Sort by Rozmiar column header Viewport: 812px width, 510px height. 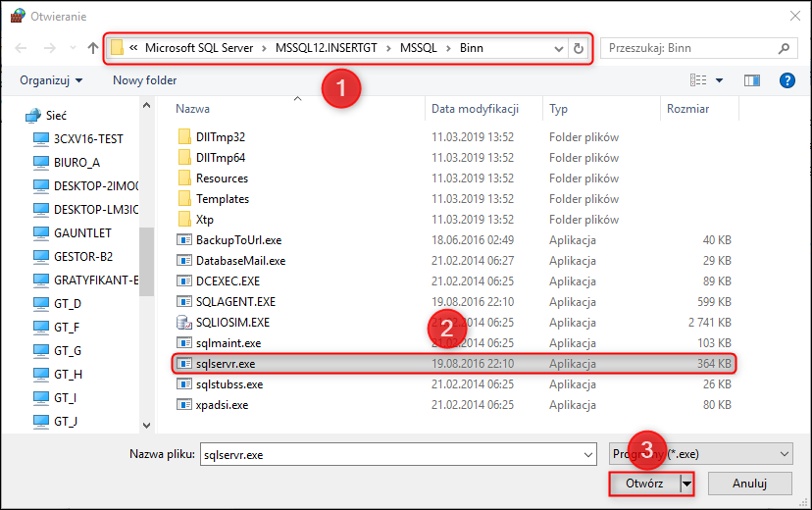tap(687, 109)
